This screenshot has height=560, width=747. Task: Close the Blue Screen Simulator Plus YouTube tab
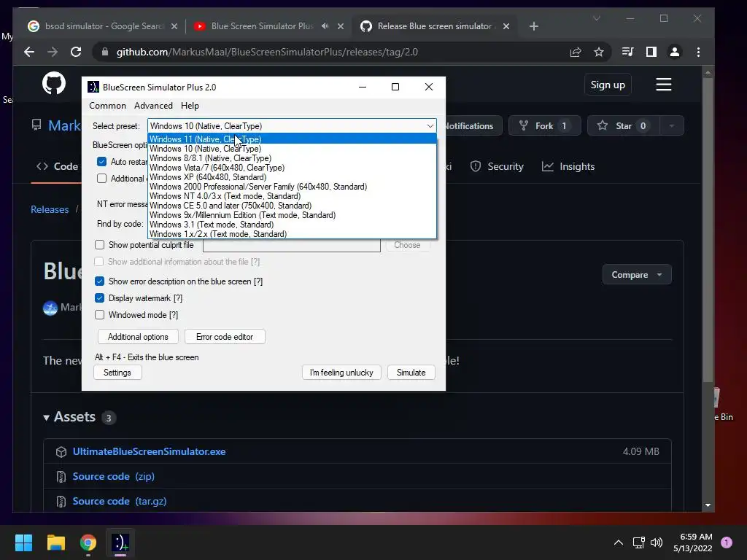pyautogui.click(x=341, y=26)
